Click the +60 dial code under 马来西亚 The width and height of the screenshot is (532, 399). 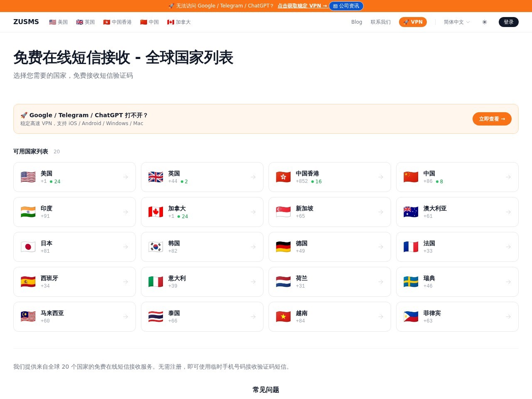[x=45, y=321]
